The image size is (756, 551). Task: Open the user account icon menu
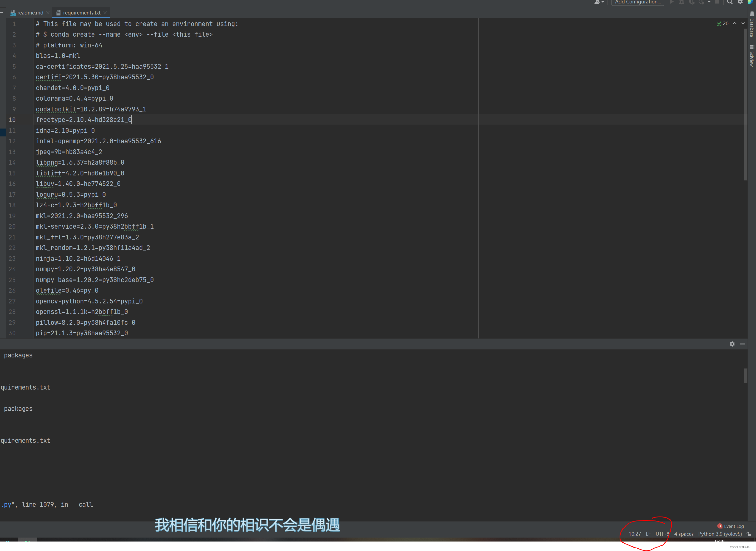pos(599,2)
